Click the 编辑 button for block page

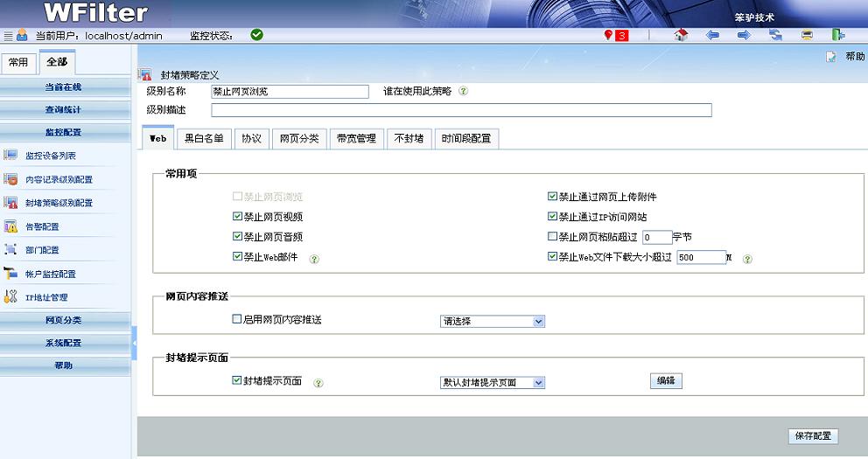pyautogui.click(x=666, y=381)
